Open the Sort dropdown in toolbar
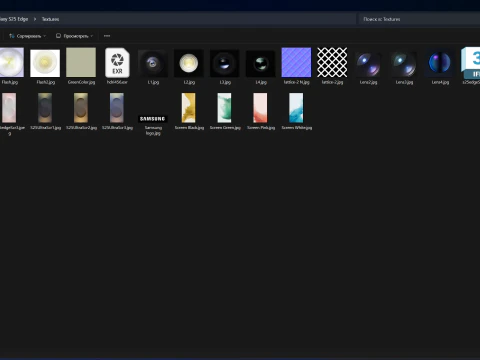This screenshot has height=360, width=480. pos(27,36)
